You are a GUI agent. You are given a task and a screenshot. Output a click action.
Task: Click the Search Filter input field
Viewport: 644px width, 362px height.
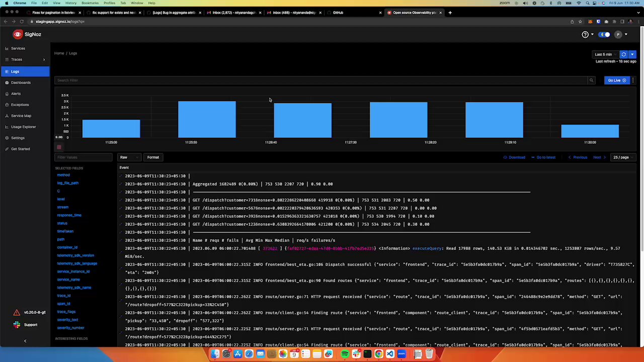point(321,80)
